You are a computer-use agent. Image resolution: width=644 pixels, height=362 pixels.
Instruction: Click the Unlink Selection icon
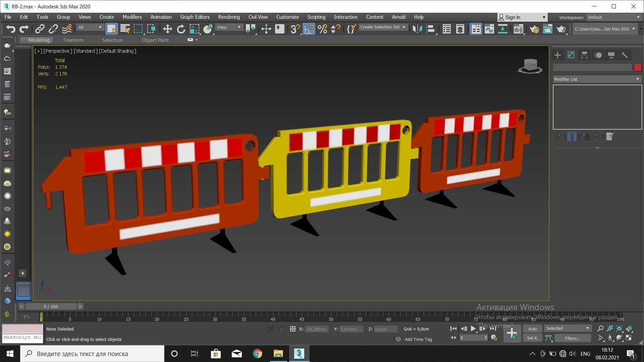click(x=53, y=29)
